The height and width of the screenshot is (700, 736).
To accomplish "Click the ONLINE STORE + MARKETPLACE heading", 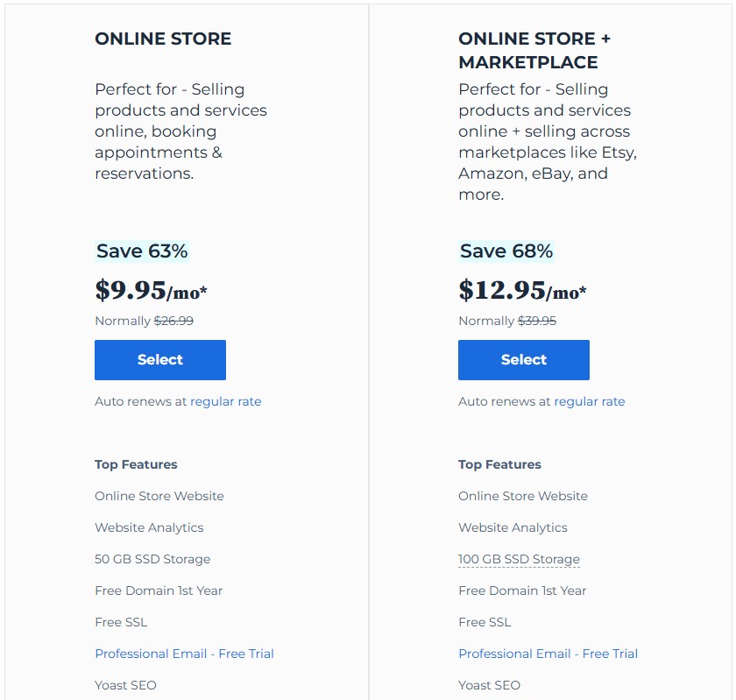I will coord(534,50).
